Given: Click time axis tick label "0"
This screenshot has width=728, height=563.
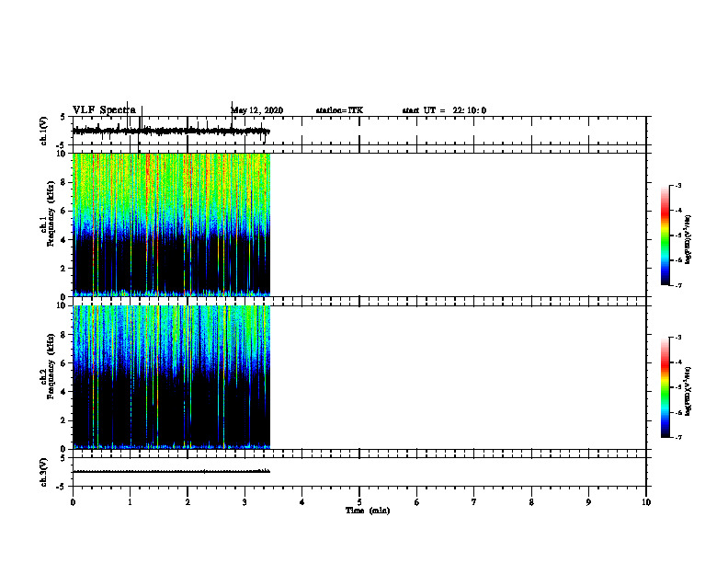Looking at the screenshot, I should (x=73, y=502).
